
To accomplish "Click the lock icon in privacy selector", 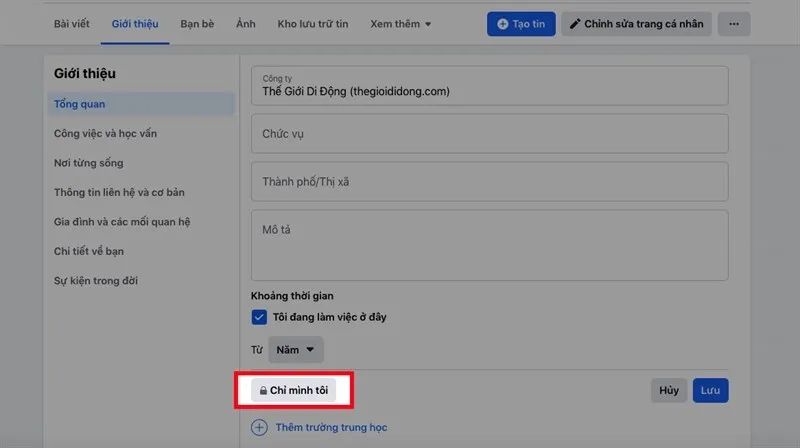I will tap(263, 390).
